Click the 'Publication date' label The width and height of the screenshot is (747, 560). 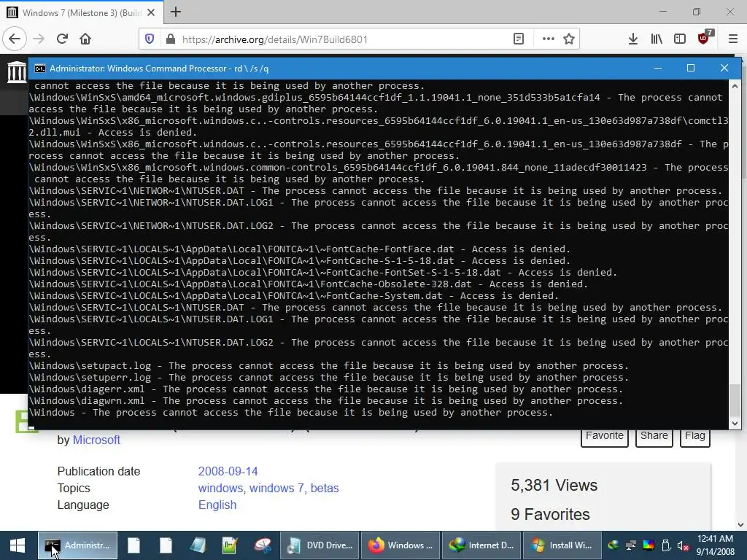click(98, 472)
